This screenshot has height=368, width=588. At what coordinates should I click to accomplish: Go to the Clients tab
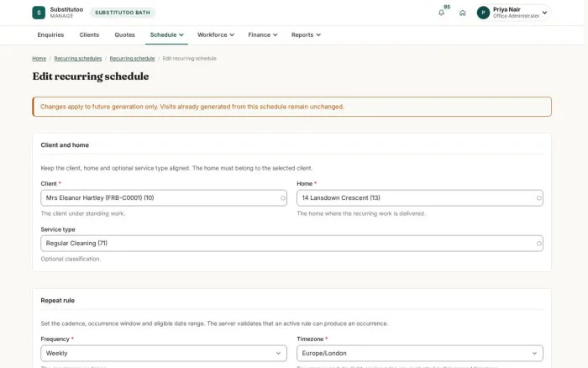(89, 35)
